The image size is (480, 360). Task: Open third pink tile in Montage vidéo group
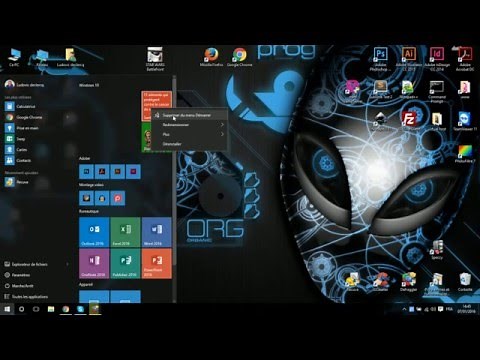pos(117,198)
